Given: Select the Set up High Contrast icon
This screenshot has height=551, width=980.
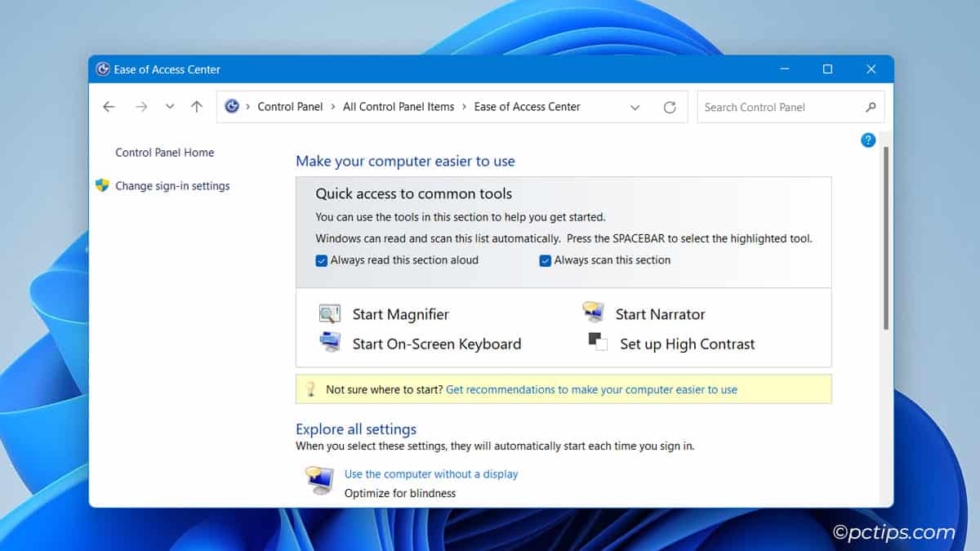Looking at the screenshot, I should point(595,343).
